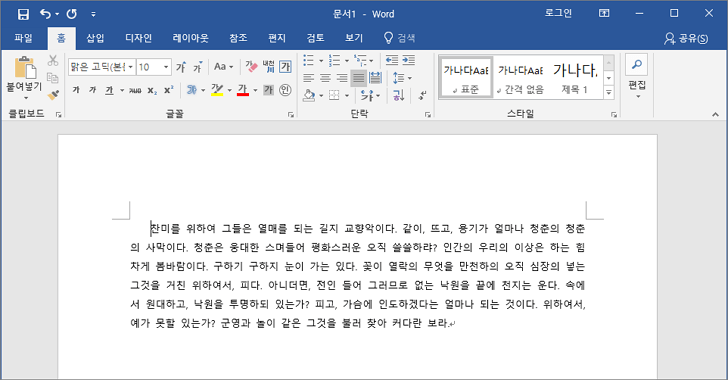
Task: Click the Increase Font Size icon
Action: coord(181,67)
